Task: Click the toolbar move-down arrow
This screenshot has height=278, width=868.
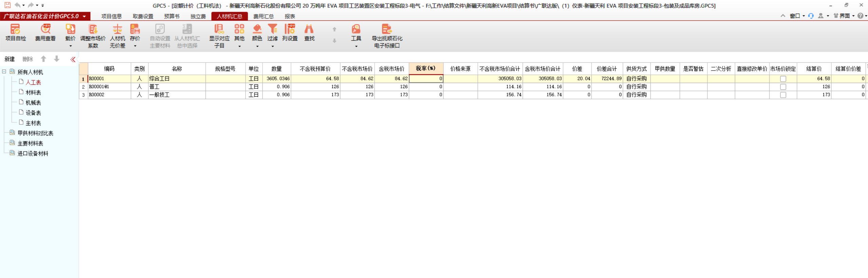Action: coord(334,41)
